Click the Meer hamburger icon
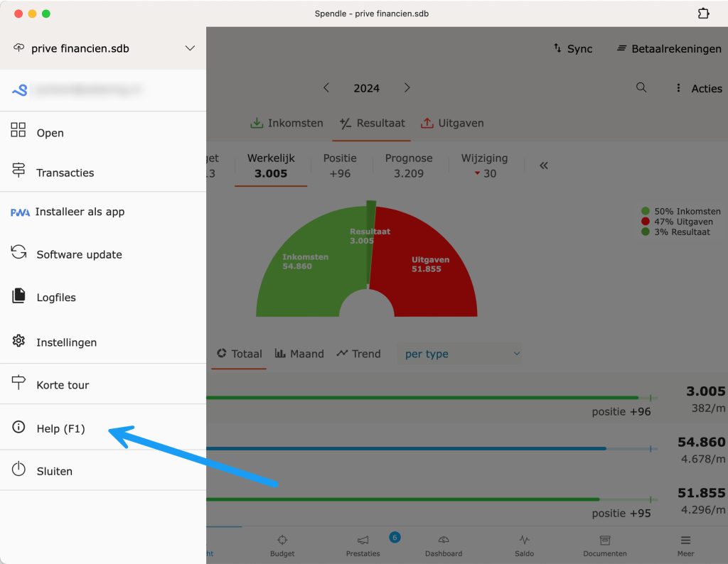The width and height of the screenshot is (728, 564). click(x=685, y=541)
